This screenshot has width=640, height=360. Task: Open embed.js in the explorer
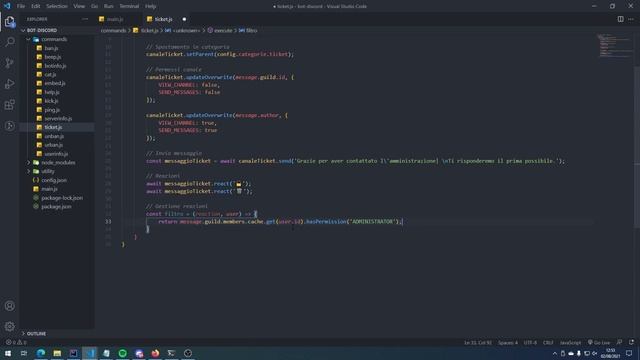pyautogui.click(x=55, y=83)
